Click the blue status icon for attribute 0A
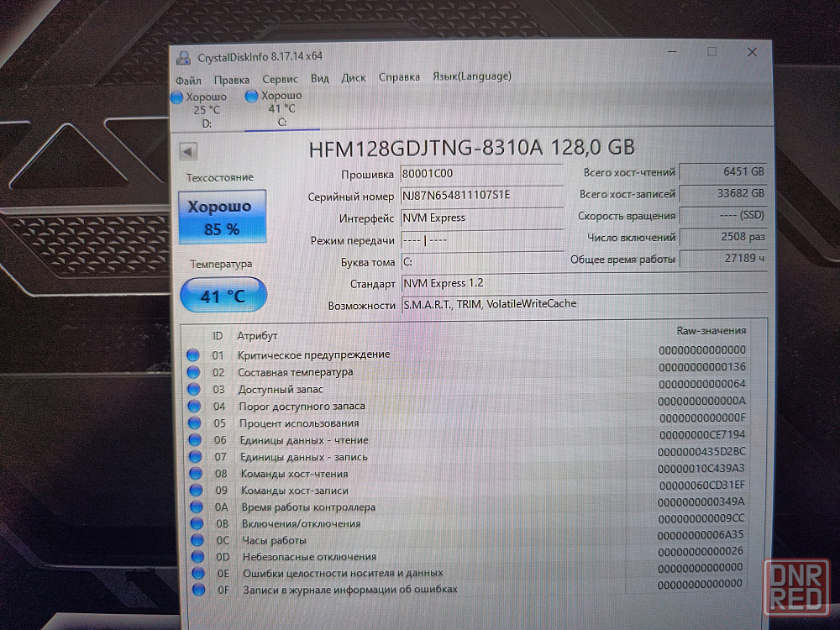The height and width of the screenshot is (630, 840). coord(197,507)
